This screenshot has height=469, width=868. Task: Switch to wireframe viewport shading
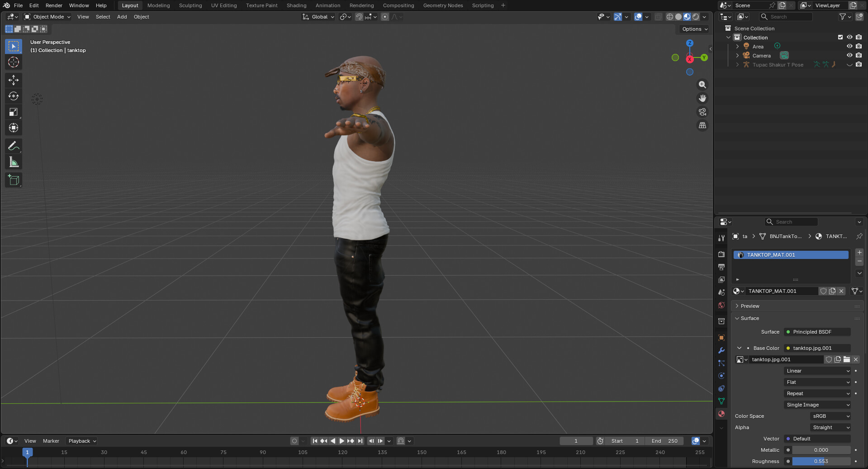[x=670, y=17]
